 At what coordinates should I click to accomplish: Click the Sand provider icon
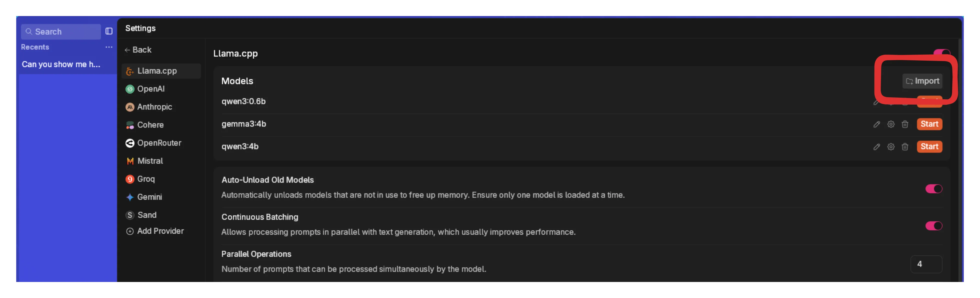pos(130,215)
